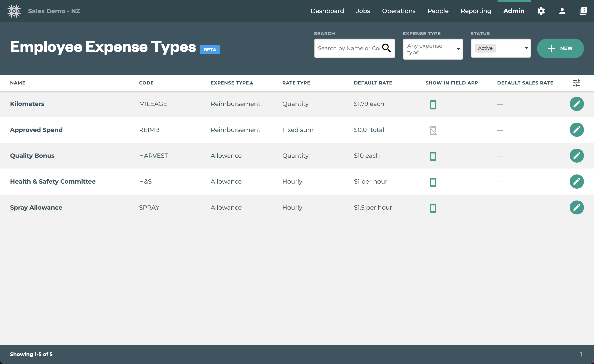Screen dimensions: 594x364
Task: Open the column settings sliders icon
Action: [x=576, y=83]
